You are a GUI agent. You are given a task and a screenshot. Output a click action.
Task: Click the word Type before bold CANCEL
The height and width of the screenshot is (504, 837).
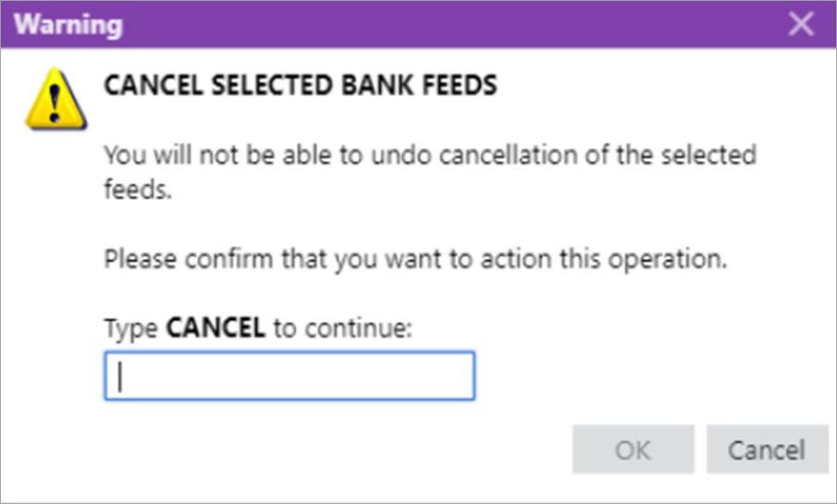[x=130, y=329]
